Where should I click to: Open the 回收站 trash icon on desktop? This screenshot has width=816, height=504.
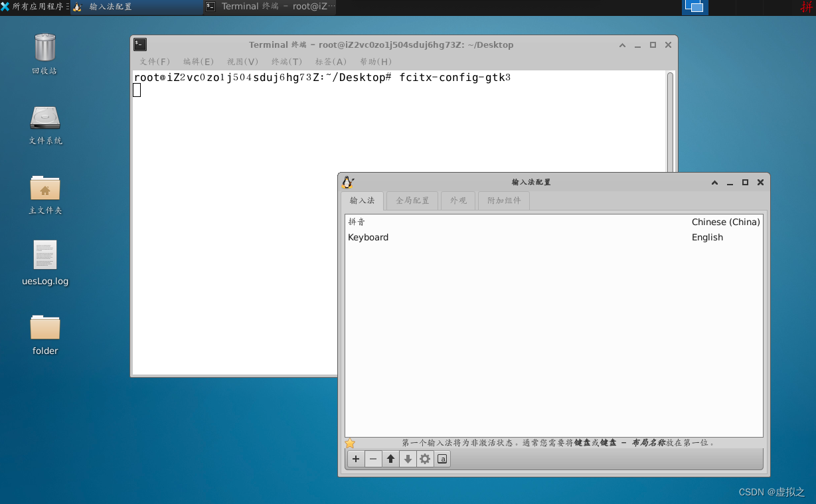click(45, 48)
